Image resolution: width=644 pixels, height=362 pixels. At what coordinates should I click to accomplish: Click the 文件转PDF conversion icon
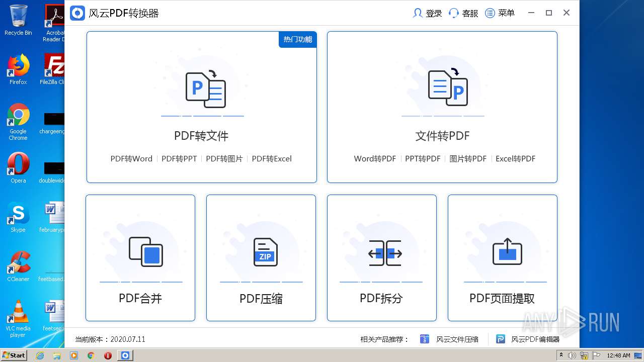pyautogui.click(x=448, y=87)
